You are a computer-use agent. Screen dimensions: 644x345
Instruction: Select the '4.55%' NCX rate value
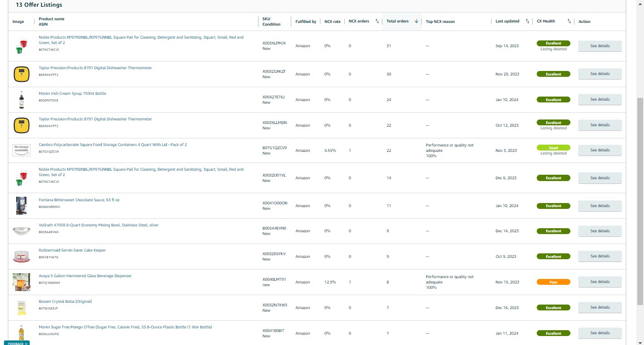(330, 150)
